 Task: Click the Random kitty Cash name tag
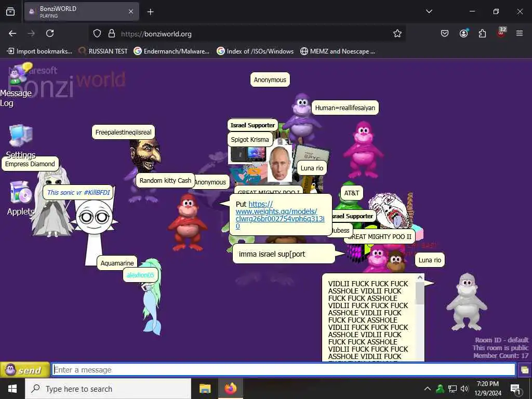click(x=165, y=180)
